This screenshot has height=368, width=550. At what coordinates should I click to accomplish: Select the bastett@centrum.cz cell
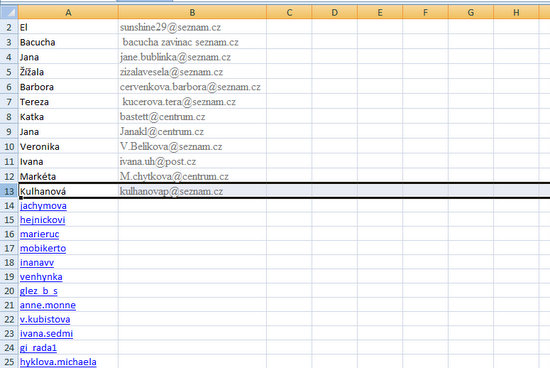click(192, 116)
